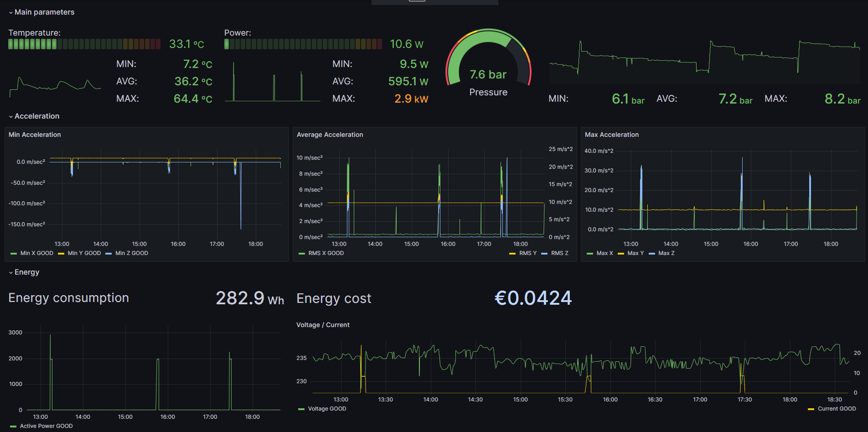Click the yellow Max Y legend color swatch
The image size is (868, 432).
click(621, 254)
